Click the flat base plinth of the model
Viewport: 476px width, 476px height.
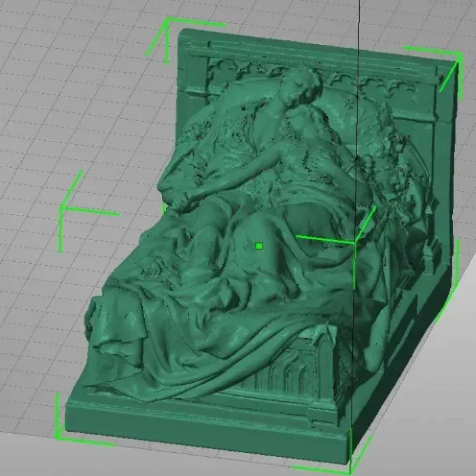[204, 428]
